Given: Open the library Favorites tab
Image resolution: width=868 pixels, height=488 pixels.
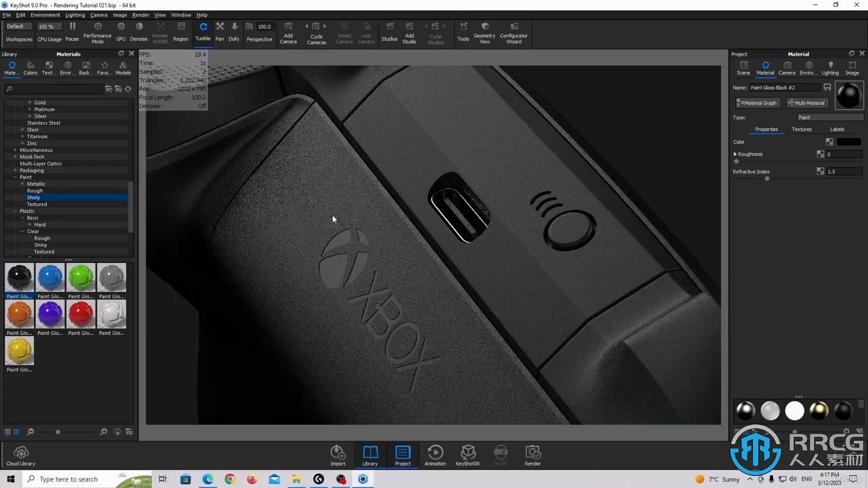Looking at the screenshot, I should (104, 68).
